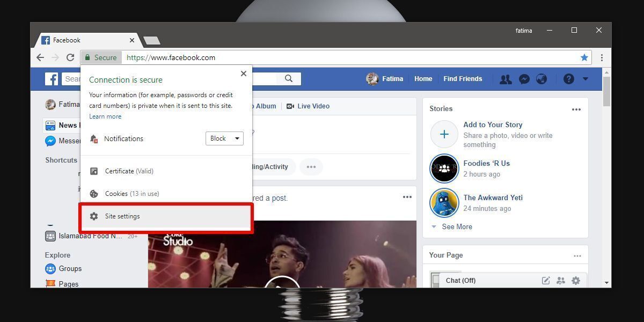Toggle Chat (Off) in Your Page panel
Image resolution: width=644 pixels, height=322 pixels.
pos(460,280)
